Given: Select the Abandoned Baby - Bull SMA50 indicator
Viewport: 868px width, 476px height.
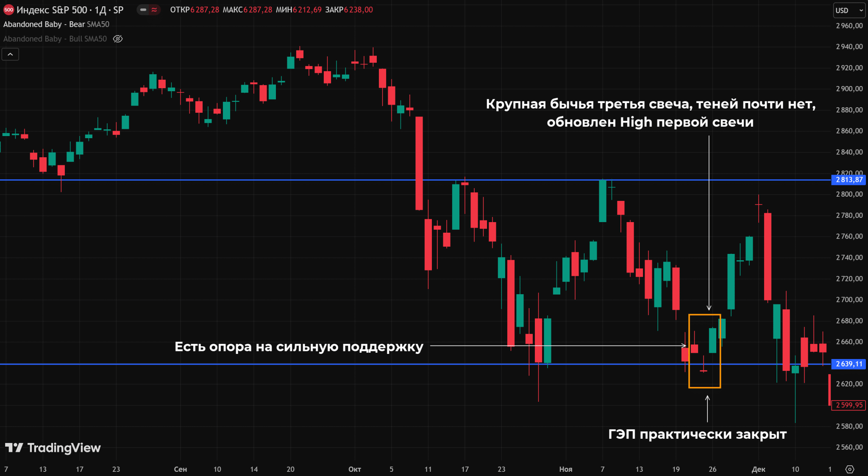Looking at the screenshot, I should [55, 39].
